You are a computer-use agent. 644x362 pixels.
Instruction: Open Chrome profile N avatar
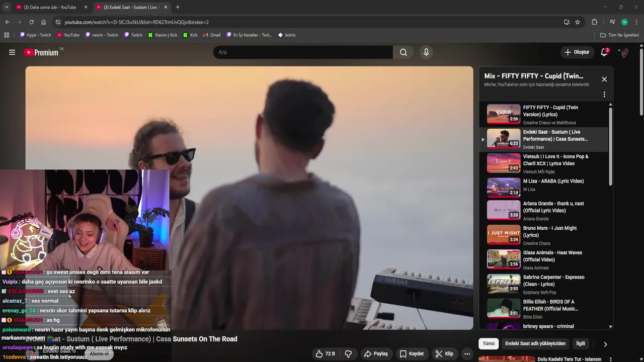624,22
